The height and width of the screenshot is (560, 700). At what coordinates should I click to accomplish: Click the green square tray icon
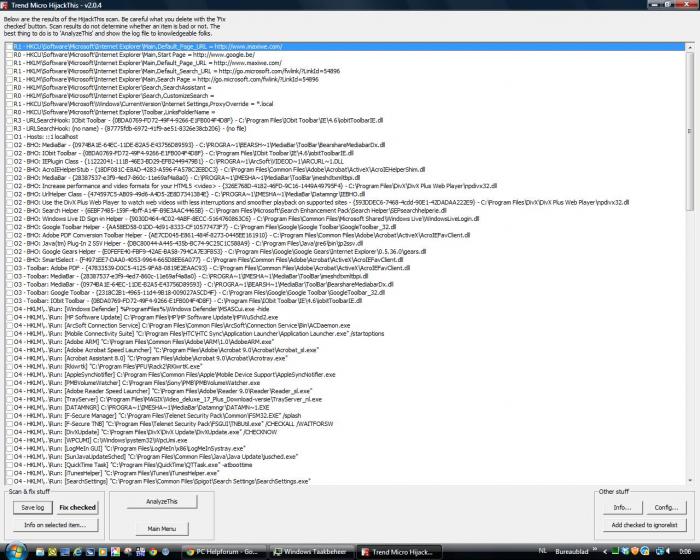point(615,551)
